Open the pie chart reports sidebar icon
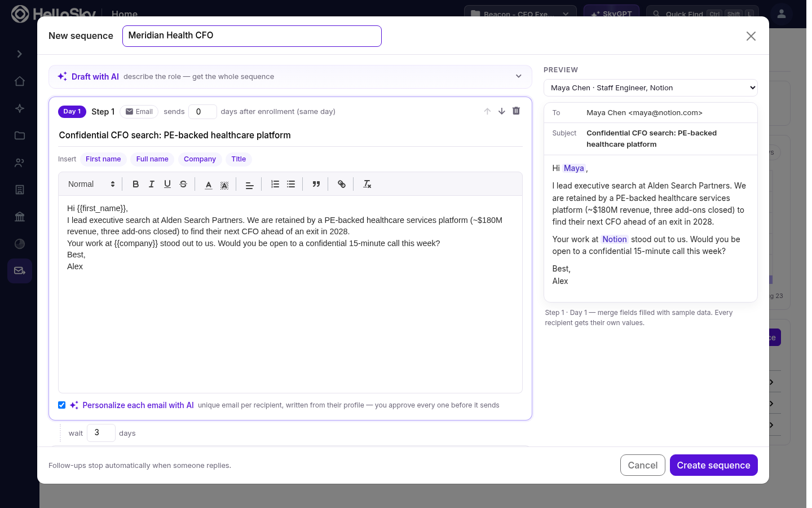This screenshot has width=812, height=508. [x=20, y=244]
